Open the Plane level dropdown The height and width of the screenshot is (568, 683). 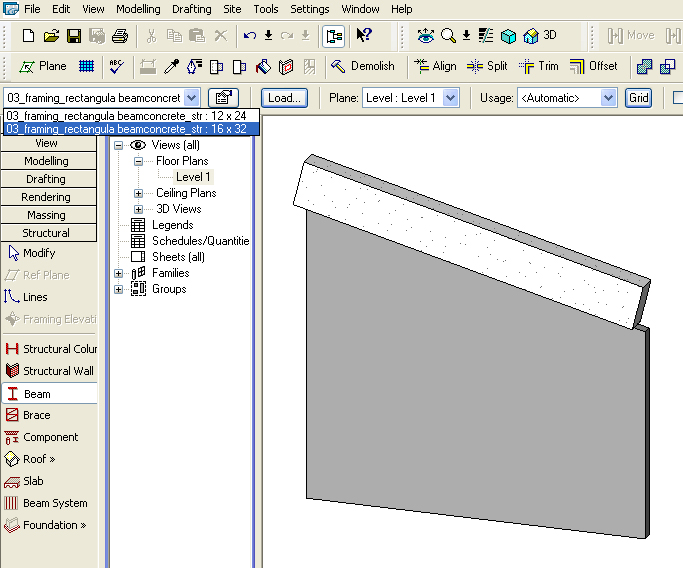click(450, 98)
